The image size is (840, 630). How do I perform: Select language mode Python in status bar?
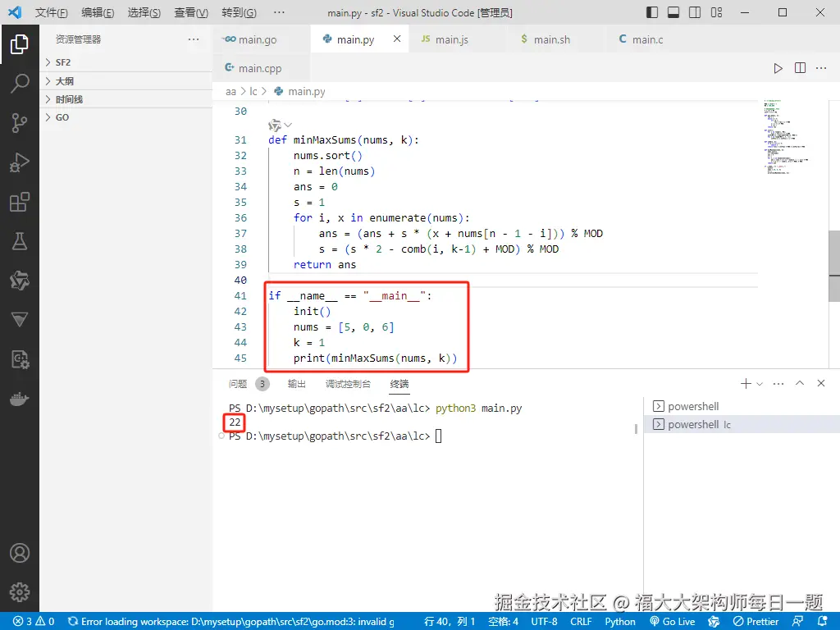tap(620, 622)
